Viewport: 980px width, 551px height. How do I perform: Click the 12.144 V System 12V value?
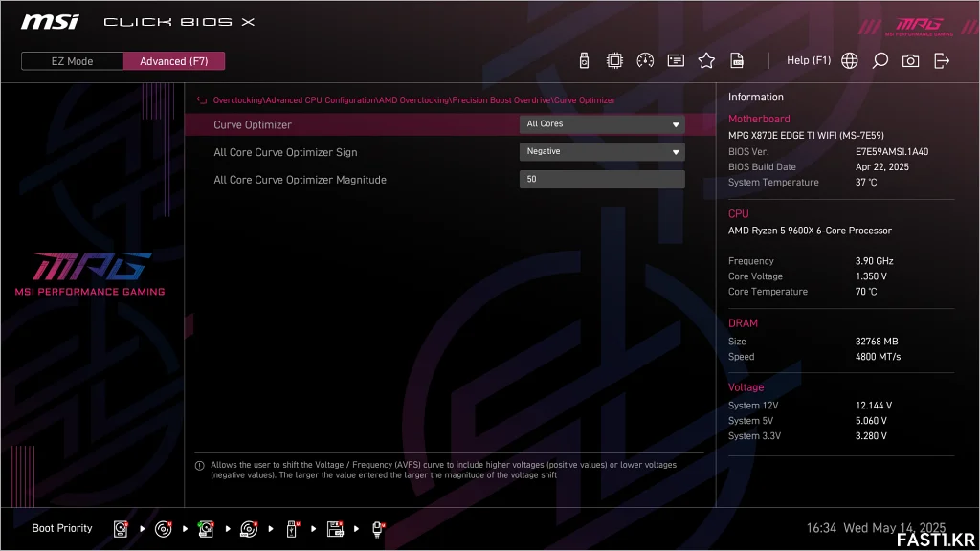(873, 406)
